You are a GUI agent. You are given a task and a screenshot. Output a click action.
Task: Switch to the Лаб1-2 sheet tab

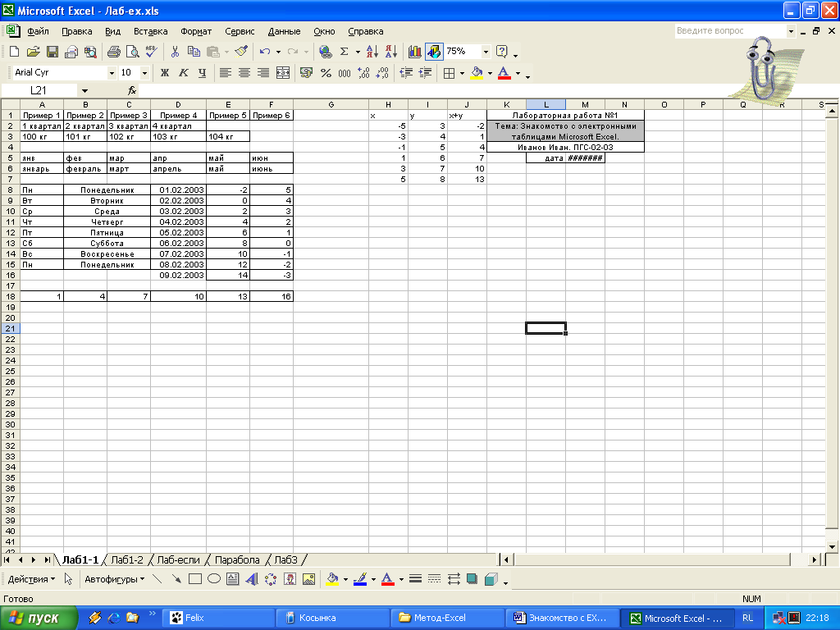(x=127, y=559)
